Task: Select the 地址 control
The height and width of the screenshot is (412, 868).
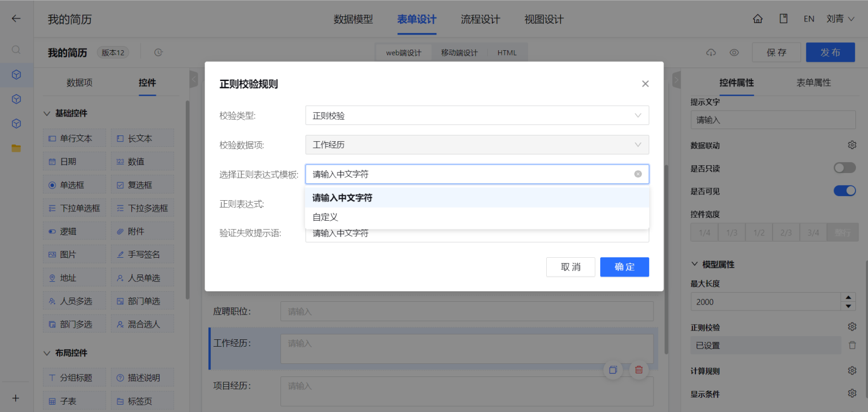Action: coord(75,278)
